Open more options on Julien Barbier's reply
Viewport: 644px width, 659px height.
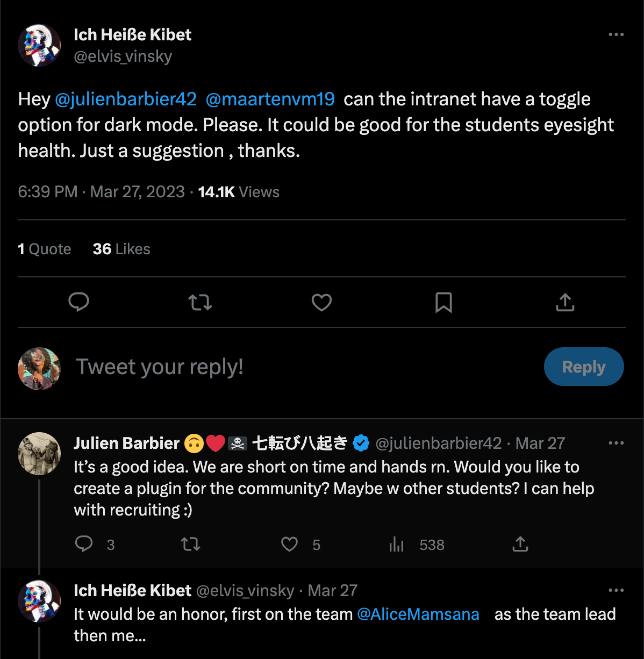tap(615, 442)
